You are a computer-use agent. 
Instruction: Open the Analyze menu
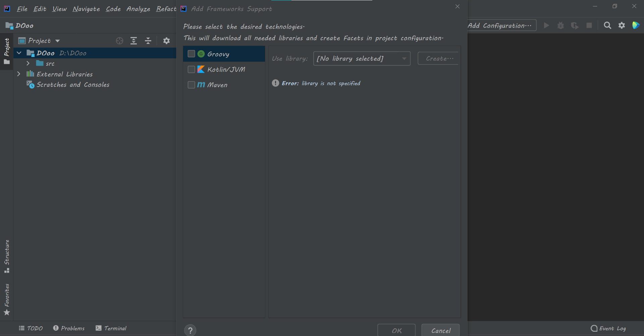pos(138,9)
